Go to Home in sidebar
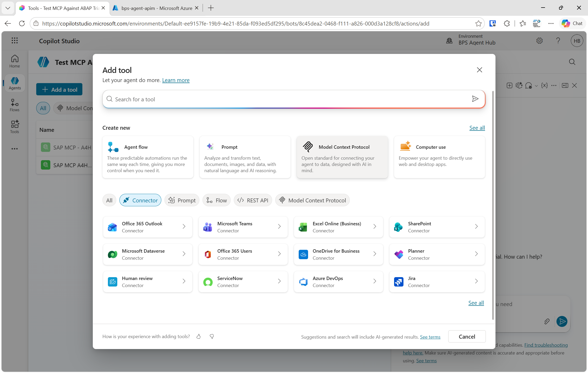The height and width of the screenshot is (373, 588). click(x=15, y=61)
